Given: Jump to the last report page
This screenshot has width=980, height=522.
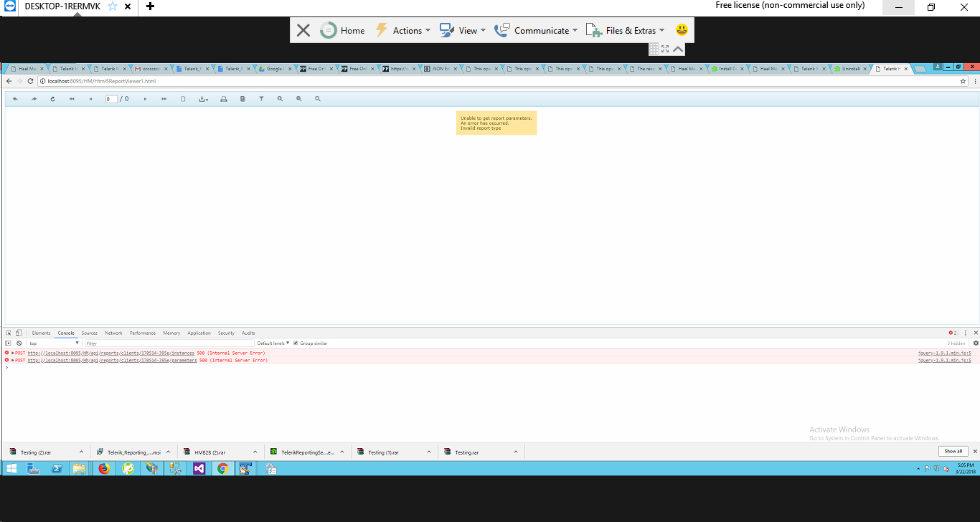Looking at the screenshot, I should pyautogui.click(x=164, y=99).
